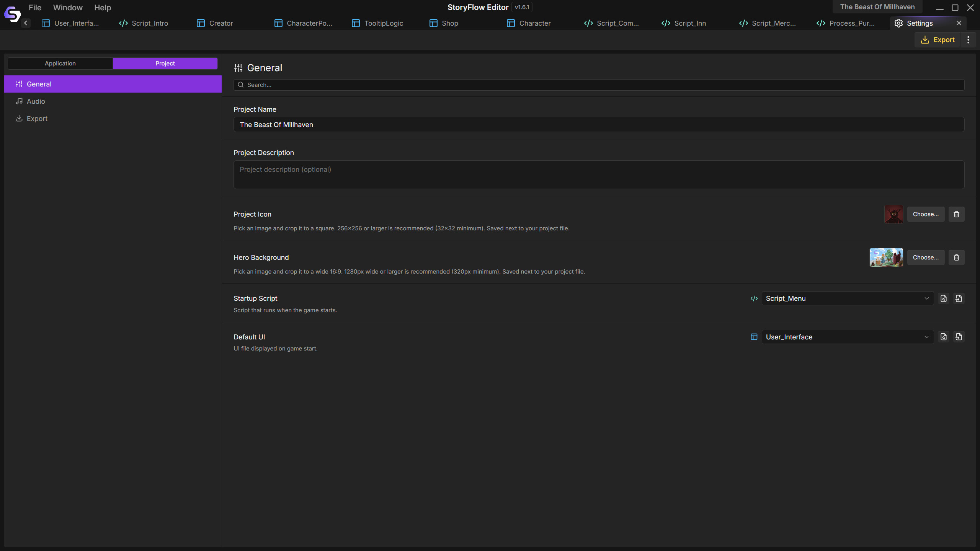Click the Audio music note icon

(19, 101)
